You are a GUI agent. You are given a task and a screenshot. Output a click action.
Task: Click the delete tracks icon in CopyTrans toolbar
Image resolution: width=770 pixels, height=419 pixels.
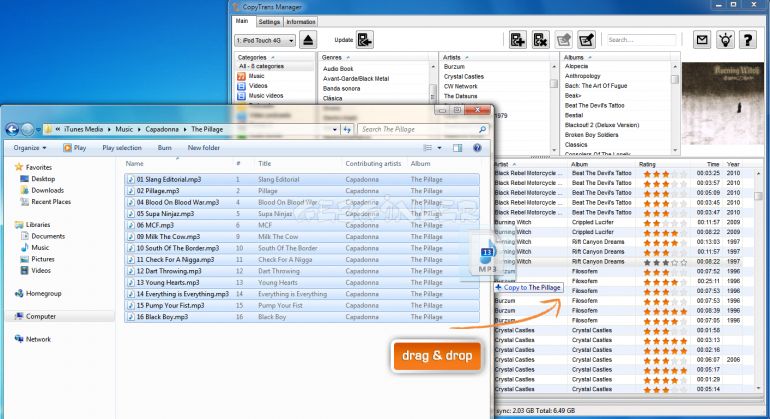coord(540,40)
